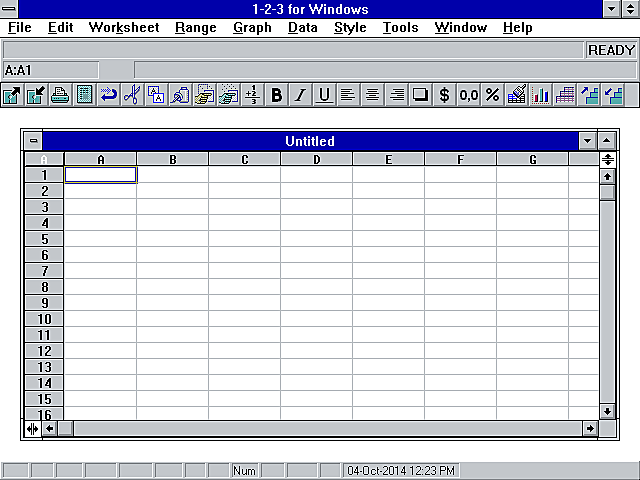Align cell contents left
640x480 pixels.
tap(348, 95)
